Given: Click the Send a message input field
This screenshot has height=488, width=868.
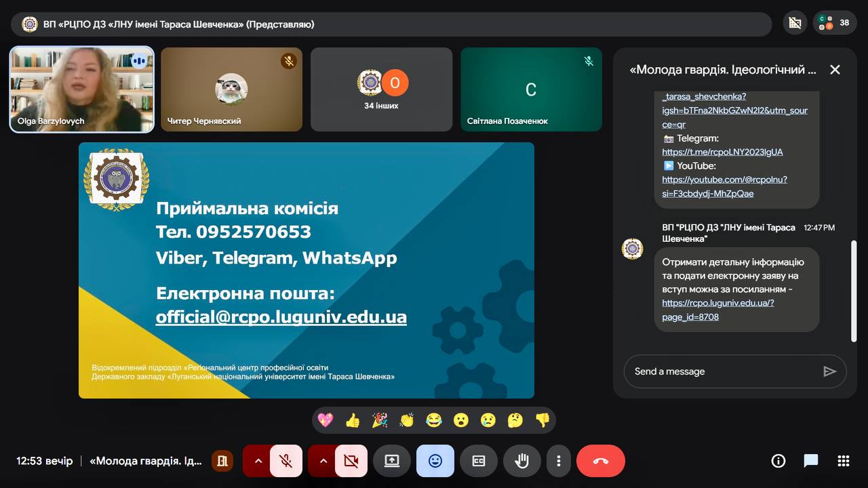Looking at the screenshot, I should [x=722, y=371].
